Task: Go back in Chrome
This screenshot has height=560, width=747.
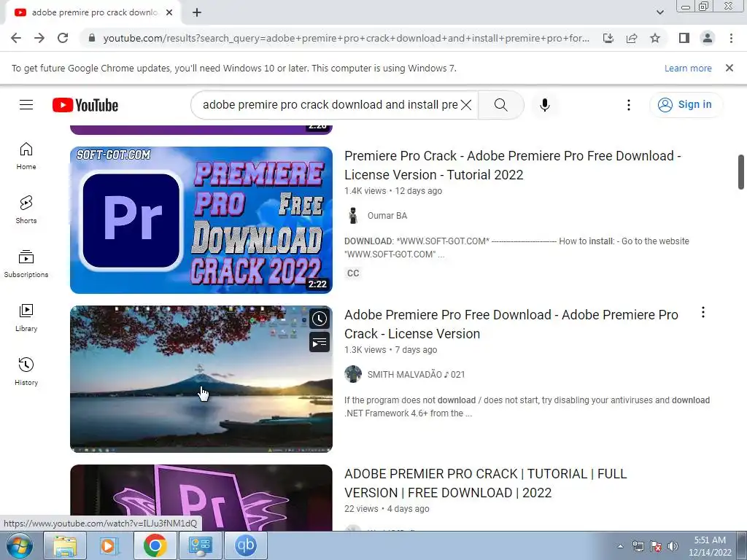Action: (16, 38)
